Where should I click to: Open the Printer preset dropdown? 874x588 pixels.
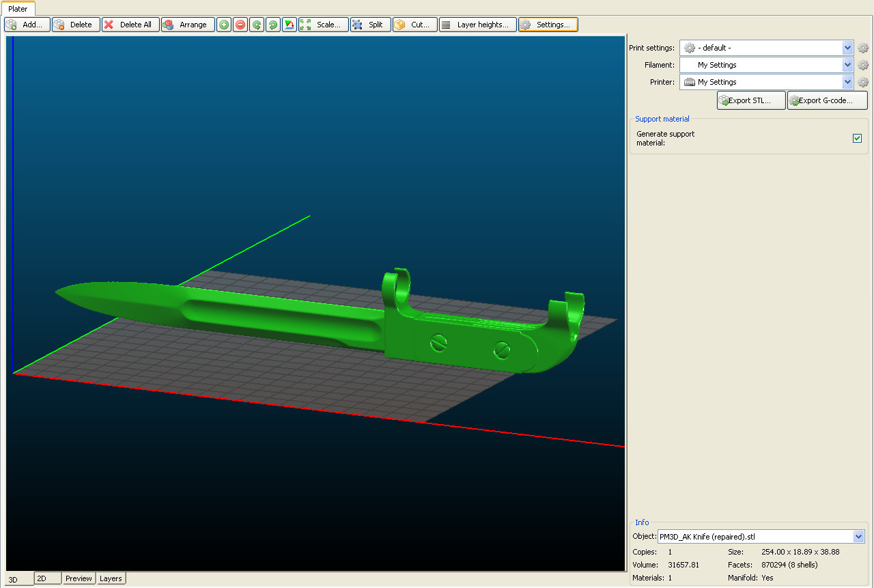tap(847, 82)
